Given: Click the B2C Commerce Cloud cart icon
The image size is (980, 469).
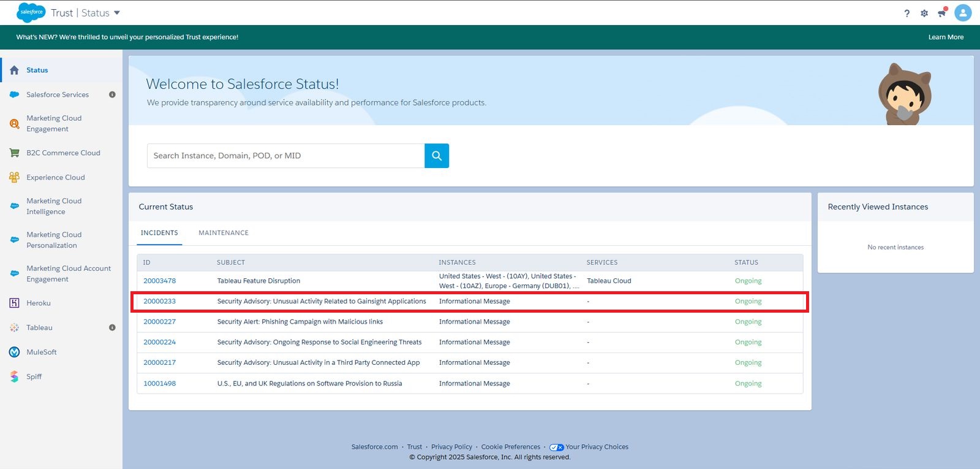Looking at the screenshot, I should 14,153.
